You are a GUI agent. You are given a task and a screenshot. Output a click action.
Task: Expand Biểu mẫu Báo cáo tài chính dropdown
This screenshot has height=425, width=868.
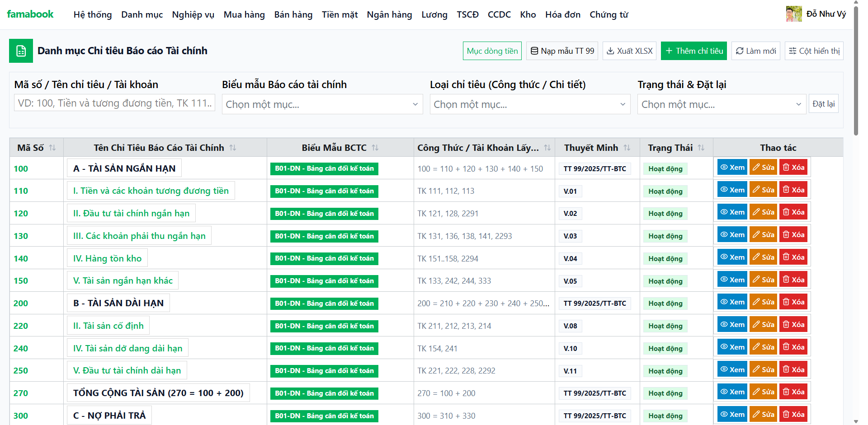point(322,104)
